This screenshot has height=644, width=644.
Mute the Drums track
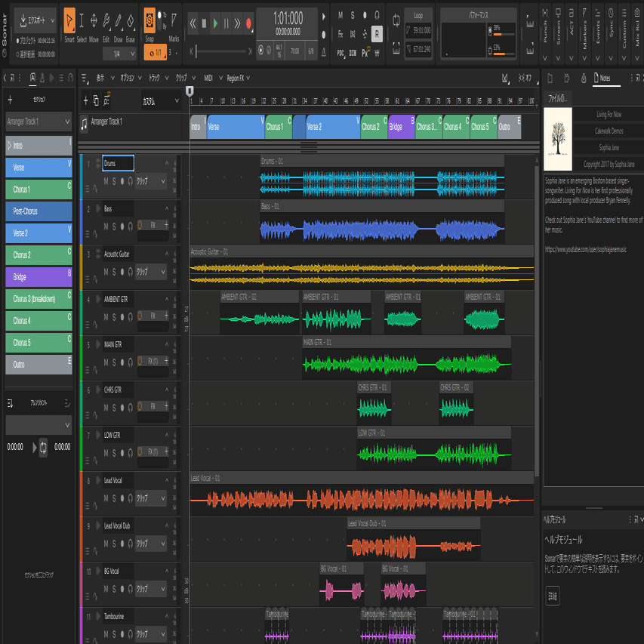coord(106,181)
